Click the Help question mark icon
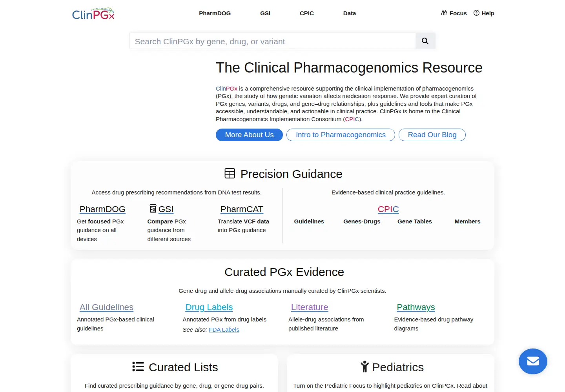 click(476, 13)
